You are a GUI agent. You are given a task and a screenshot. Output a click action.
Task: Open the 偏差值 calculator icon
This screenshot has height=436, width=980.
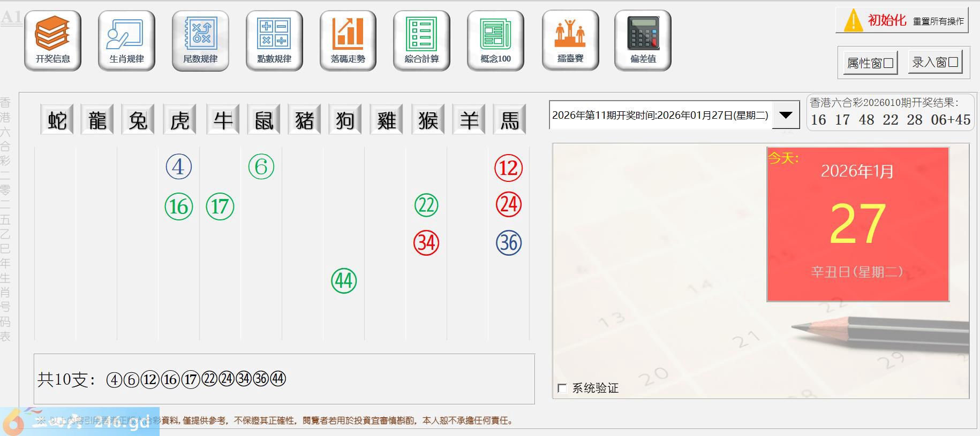point(643,40)
